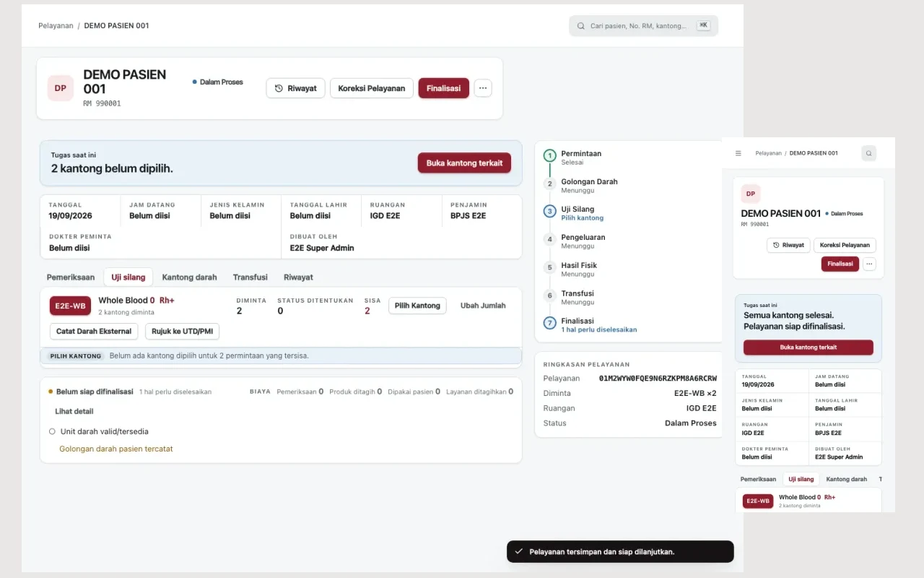This screenshot has width=924, height=578.
Task: Open the hamburger menu in the mobile preview
Action: (x=738, y=153)
